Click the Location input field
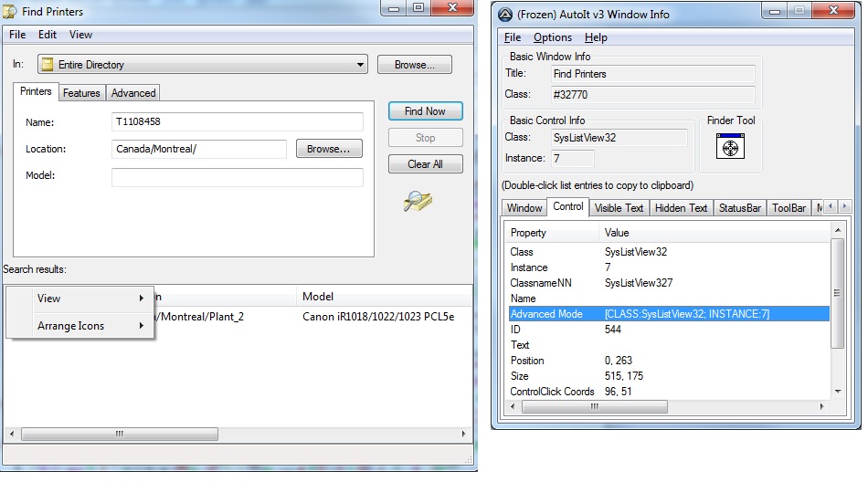The image size is (868, 503). pos(199,149)
